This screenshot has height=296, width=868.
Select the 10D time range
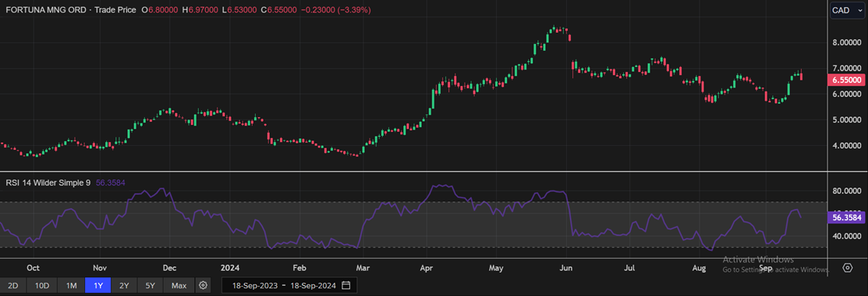[42, 286]
